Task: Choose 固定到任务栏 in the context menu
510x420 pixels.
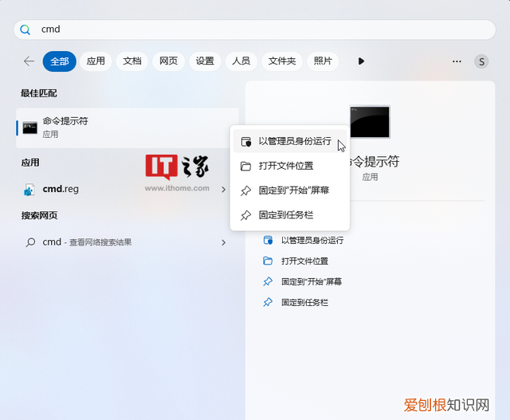Action: click(x=290, y=215)
